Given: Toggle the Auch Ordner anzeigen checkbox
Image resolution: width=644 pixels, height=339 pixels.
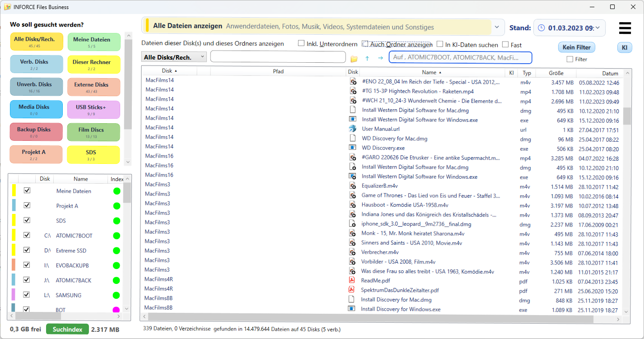Looking at the screenshot, I should (x=365, y=44).
